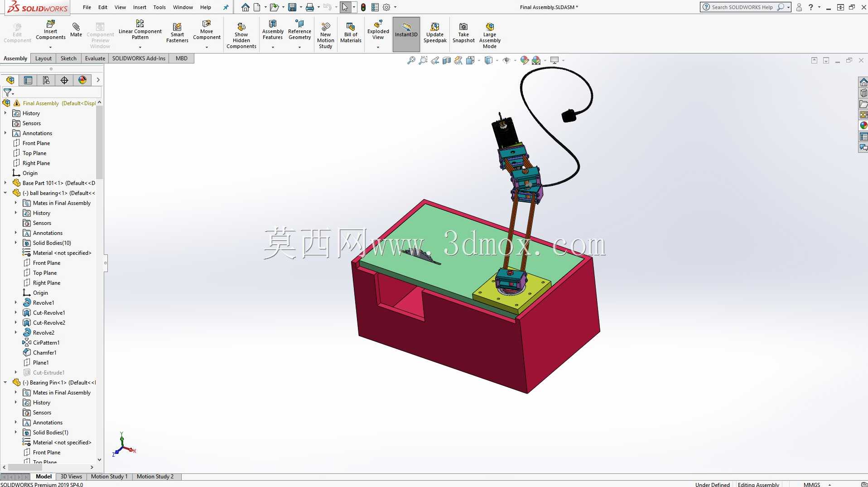
Task: Expand Base Part 101<1> node
Action: 5,183
